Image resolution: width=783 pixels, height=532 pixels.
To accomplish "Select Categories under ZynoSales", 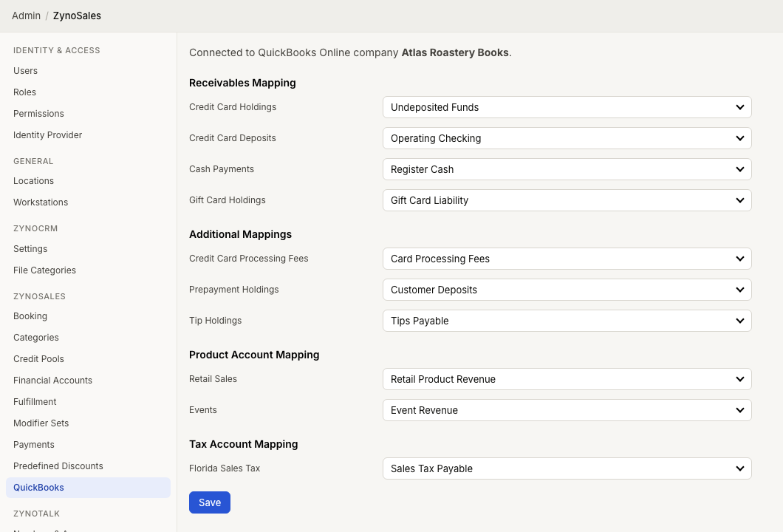I will coord(36,338).
